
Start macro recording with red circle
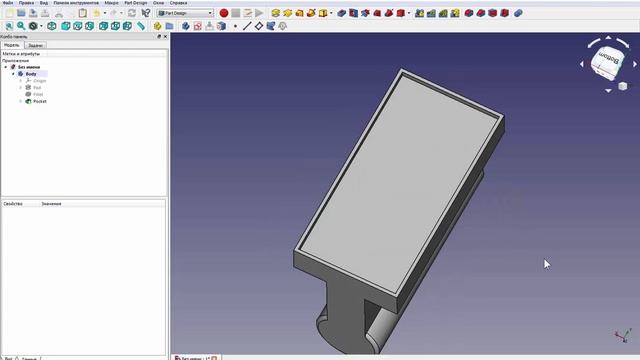224,13
